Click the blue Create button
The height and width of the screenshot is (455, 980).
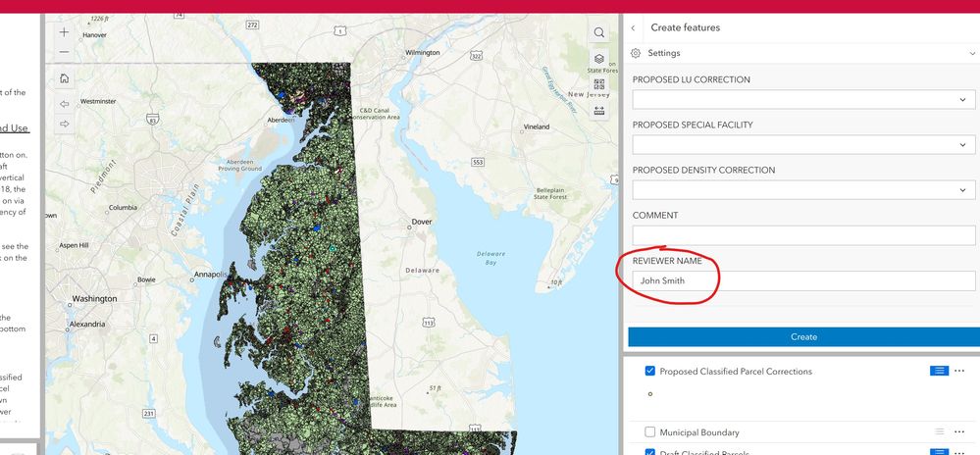pos(803,337)
